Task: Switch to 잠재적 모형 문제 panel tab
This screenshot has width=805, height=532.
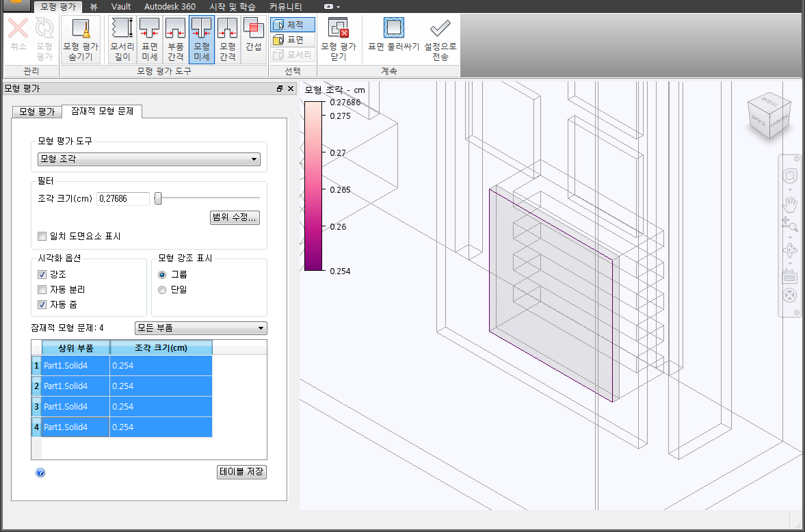Action: (102, 111)
